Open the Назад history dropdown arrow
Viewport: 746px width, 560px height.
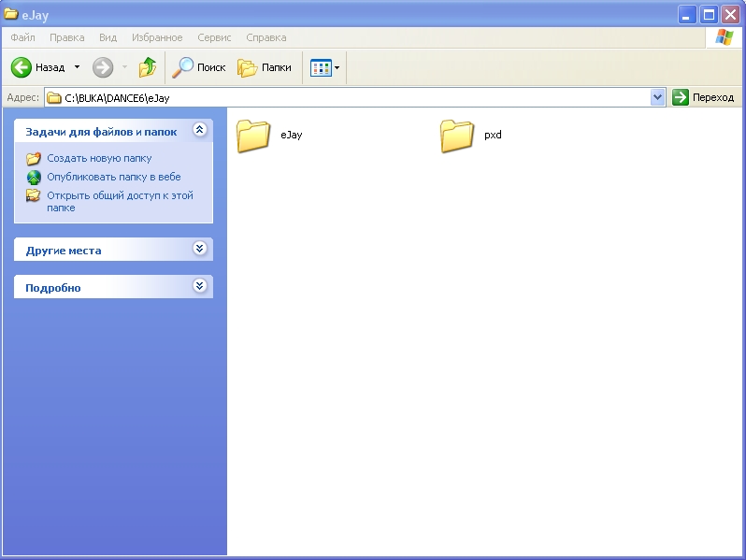[x=77, y=67]
